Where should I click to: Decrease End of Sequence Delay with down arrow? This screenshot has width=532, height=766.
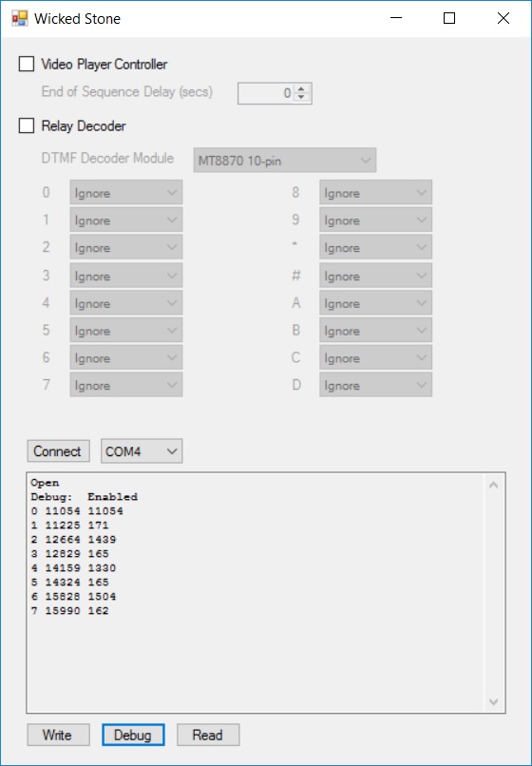(301, 97)
